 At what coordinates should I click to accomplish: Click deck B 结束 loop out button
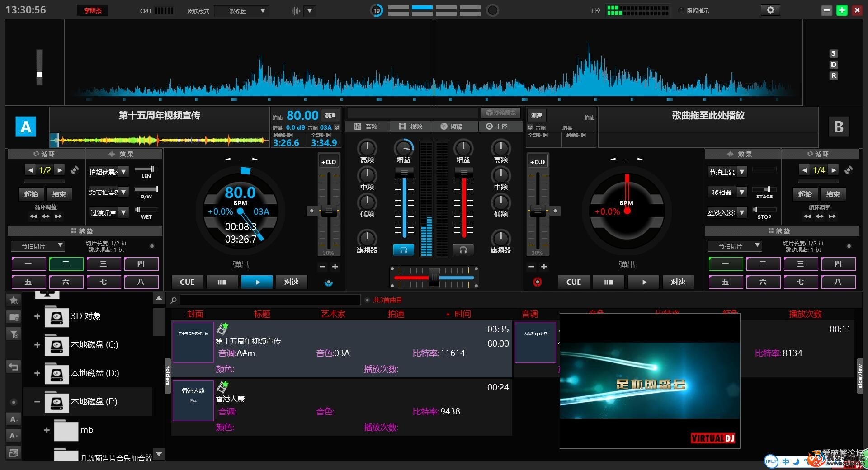pos(833,194)
